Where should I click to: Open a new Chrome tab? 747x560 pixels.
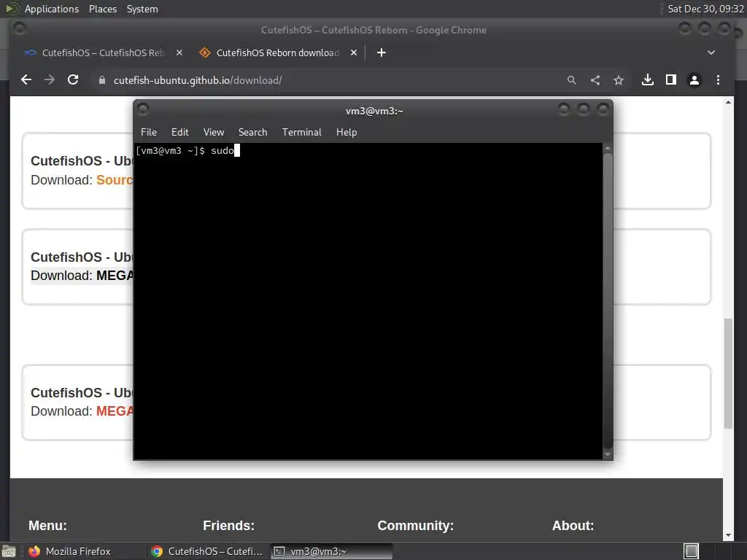381,52
